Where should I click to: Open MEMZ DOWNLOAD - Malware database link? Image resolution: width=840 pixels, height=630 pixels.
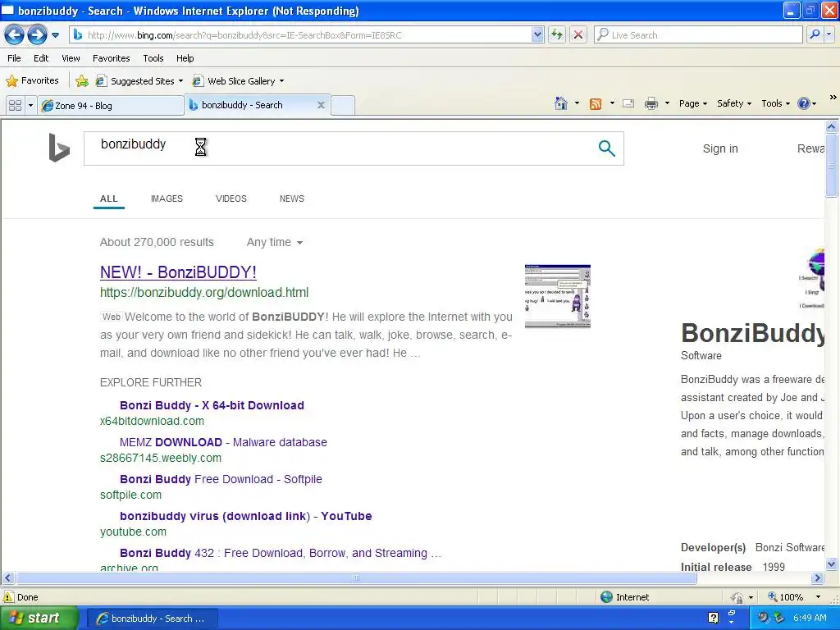(x=223, y=442)
